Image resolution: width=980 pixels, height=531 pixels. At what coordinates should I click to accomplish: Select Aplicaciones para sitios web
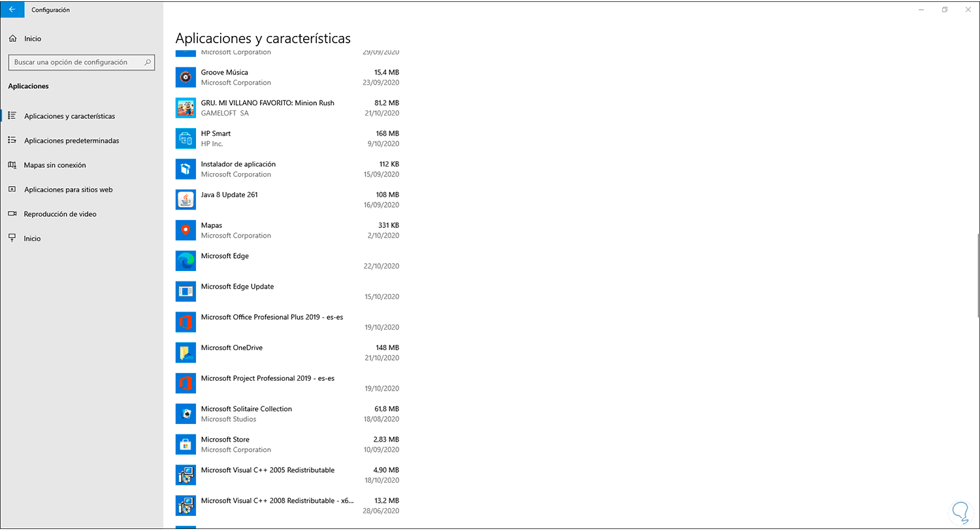(x=68, y=189)
